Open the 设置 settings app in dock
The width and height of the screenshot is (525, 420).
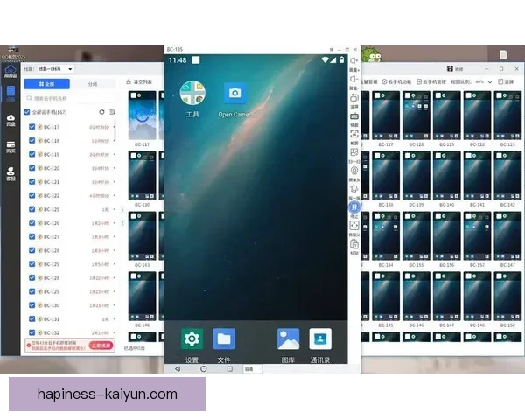(x=192, y=339)
